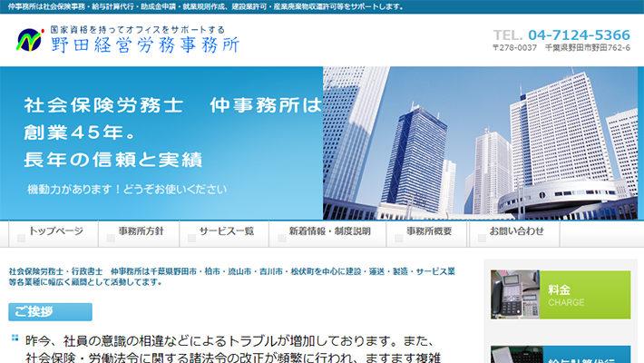This screenshot has height=363, width=644.
Task: Go to the 事務所方針 page
Action: click(141, 231)
